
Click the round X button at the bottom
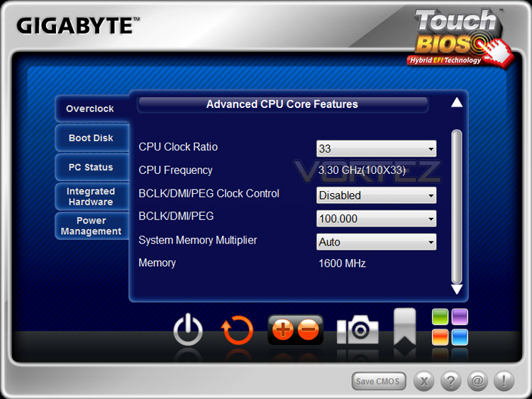coord(423,381)
